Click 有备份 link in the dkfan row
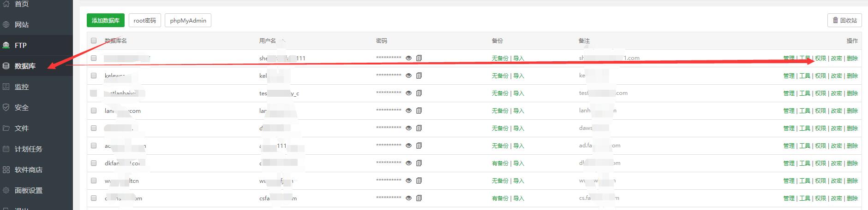 click(500, 163)
